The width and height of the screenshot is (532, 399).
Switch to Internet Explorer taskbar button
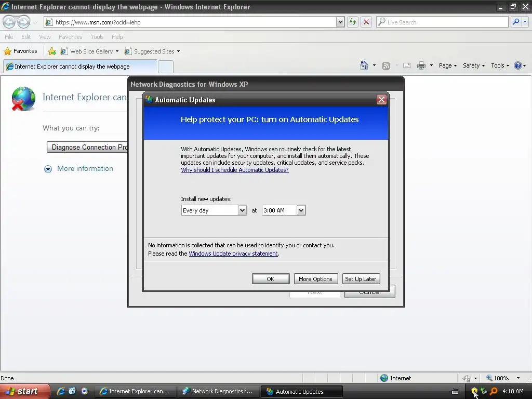[x=135, y=391]
